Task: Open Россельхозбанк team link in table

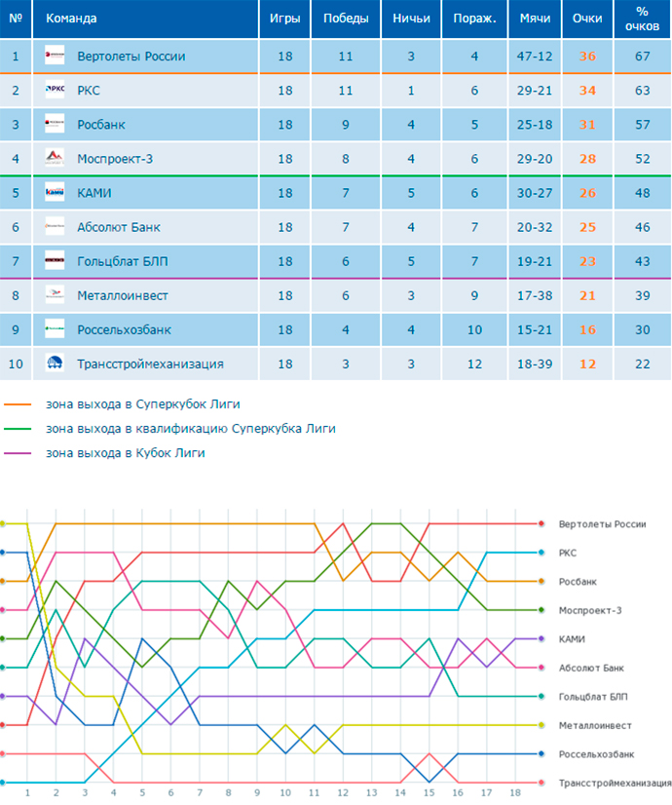Action: click(x=124, y=329)
